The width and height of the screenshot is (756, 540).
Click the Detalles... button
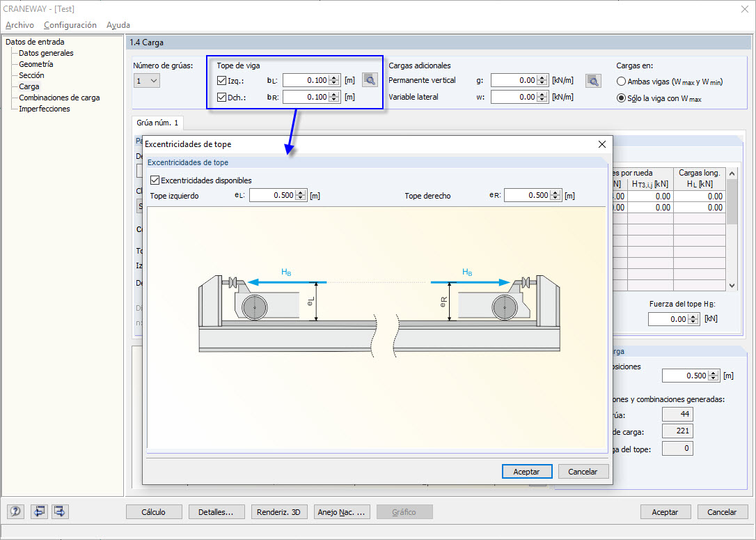coord(216,512)
